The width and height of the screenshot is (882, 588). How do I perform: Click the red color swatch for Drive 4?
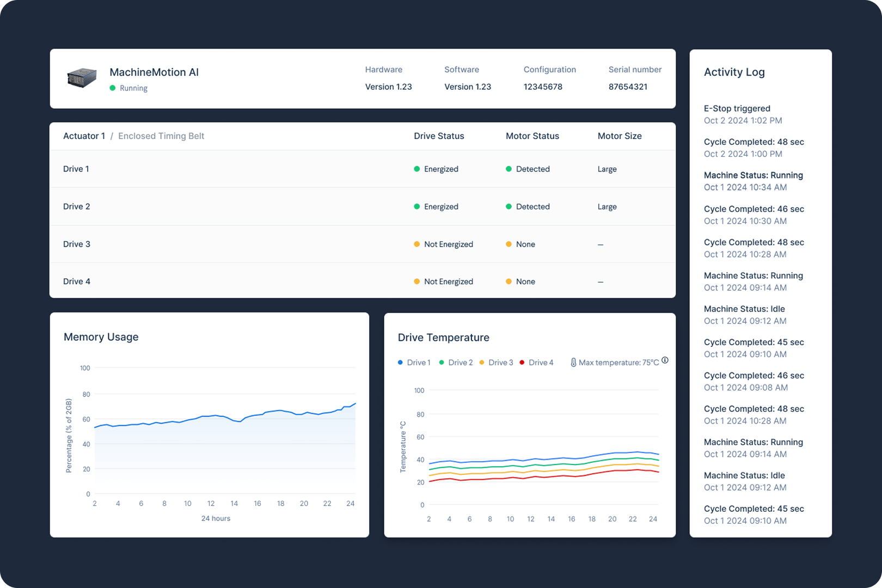coord(522,362)
